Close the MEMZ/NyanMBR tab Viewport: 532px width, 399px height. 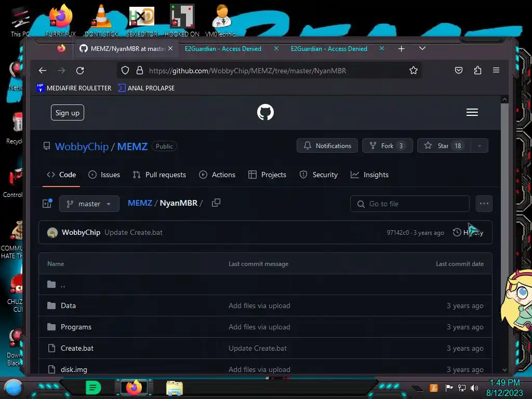click(x=170, y=48)
